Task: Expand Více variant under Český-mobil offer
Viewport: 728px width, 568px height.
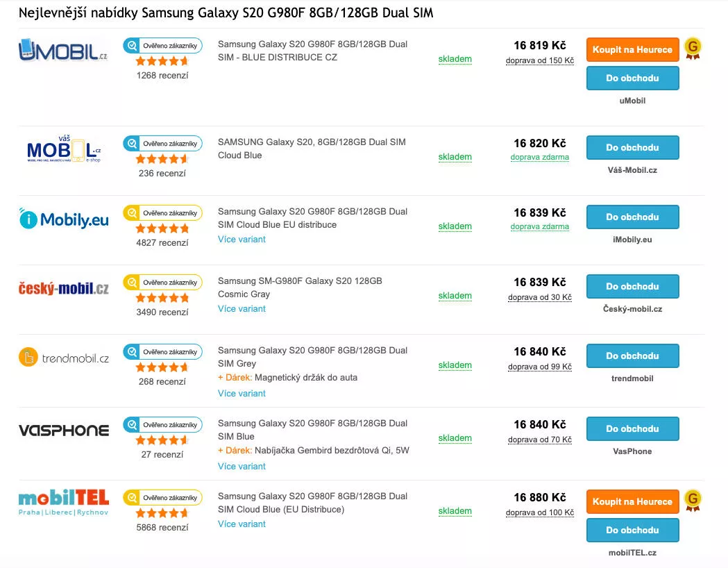Action: click(242, 309)
